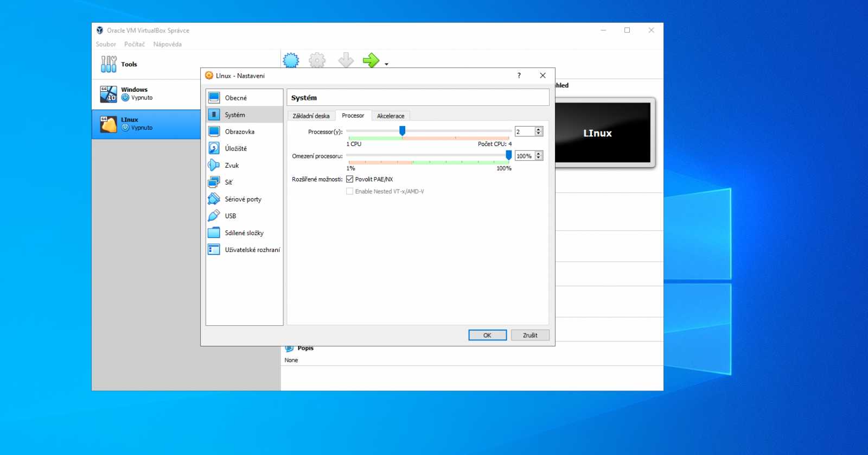Viewport: 868px width, 455px height.
Task: Click the New machine toolbar icon
Action: [x=291, y=60]
